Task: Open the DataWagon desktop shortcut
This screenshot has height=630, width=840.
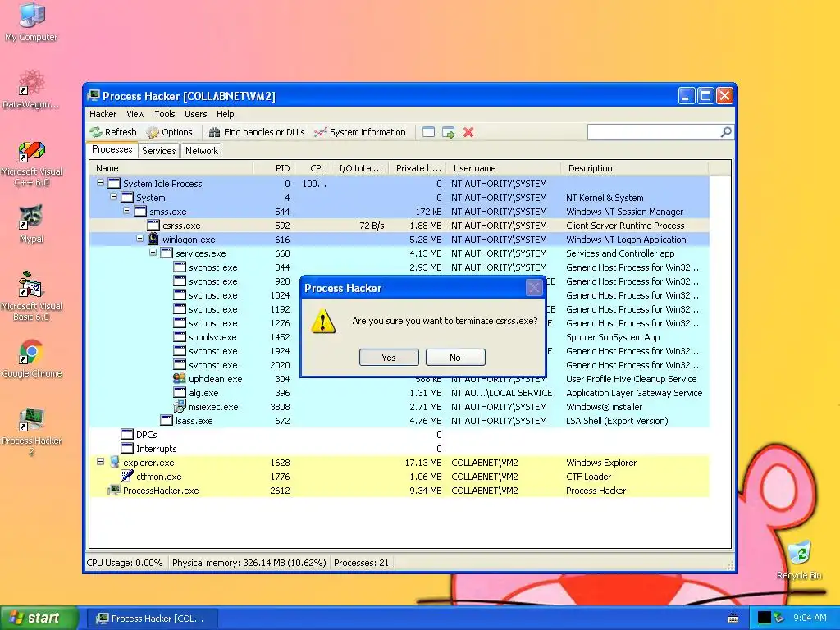Action: pos(31,89)
